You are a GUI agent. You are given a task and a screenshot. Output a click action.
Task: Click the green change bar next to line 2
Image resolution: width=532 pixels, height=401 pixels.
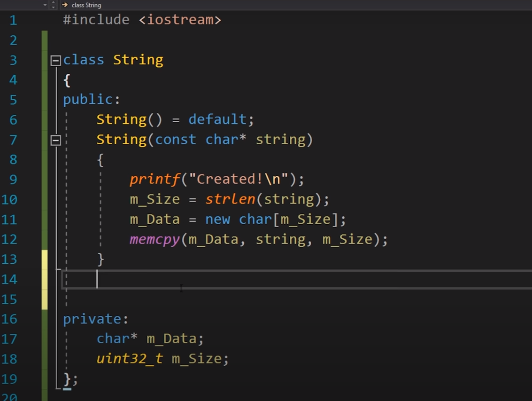[x=44, y=40]
